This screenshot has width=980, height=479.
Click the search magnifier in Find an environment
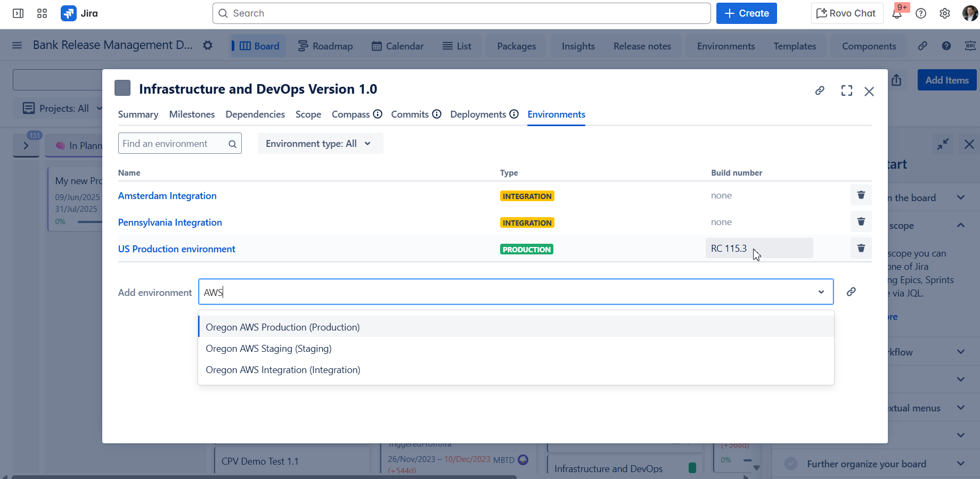click(x=232, y=144)
